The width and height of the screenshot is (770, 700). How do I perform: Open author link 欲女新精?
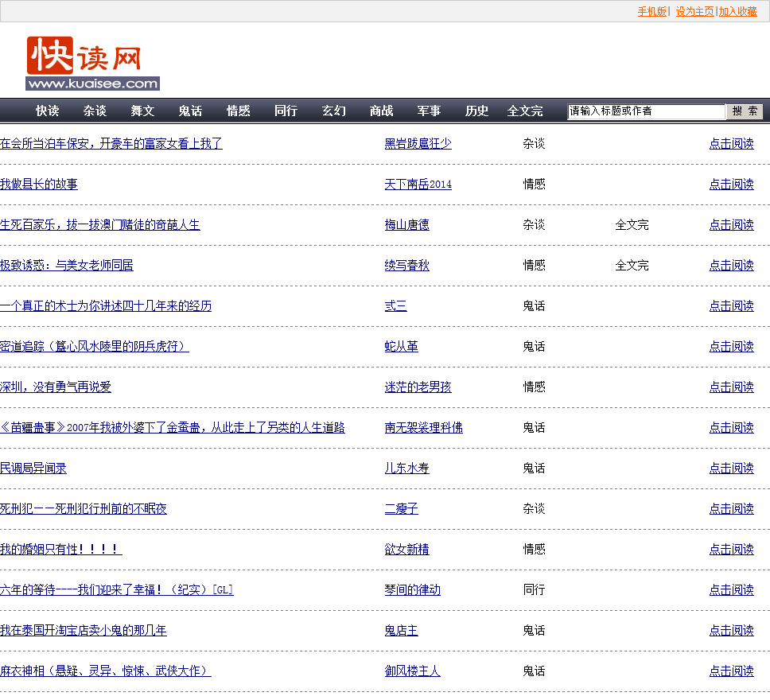[x=406, y=549]
